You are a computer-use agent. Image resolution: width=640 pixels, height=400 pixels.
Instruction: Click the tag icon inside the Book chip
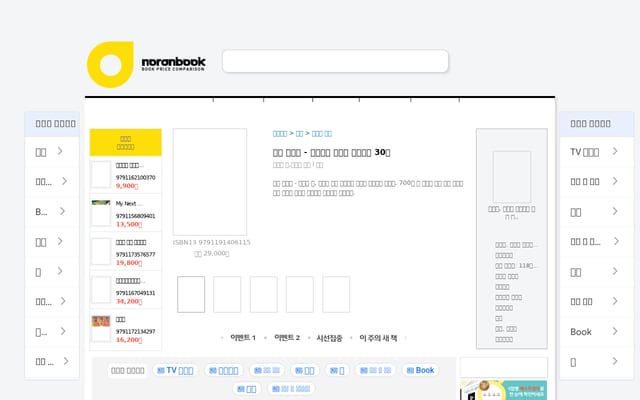(410, 370)
